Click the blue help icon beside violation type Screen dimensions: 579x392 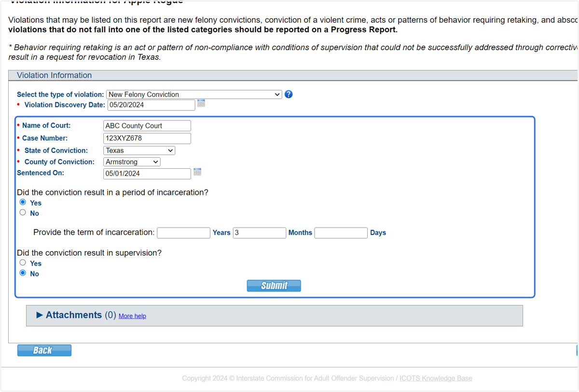click(289, 95)
